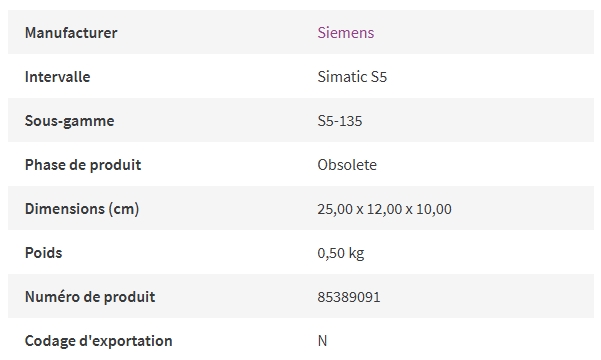Click empty area of the Sous-gamme row

(479, 120)
